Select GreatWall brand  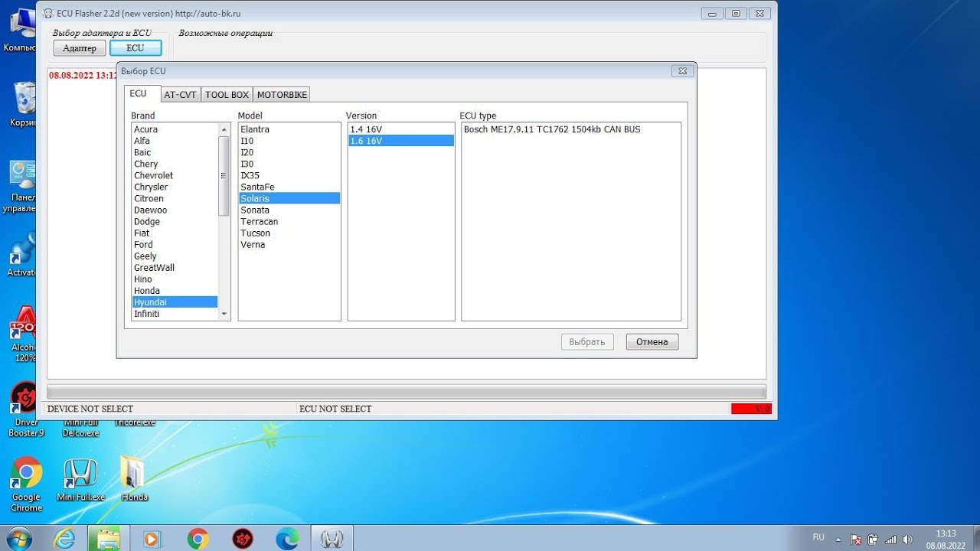(175, 268)
